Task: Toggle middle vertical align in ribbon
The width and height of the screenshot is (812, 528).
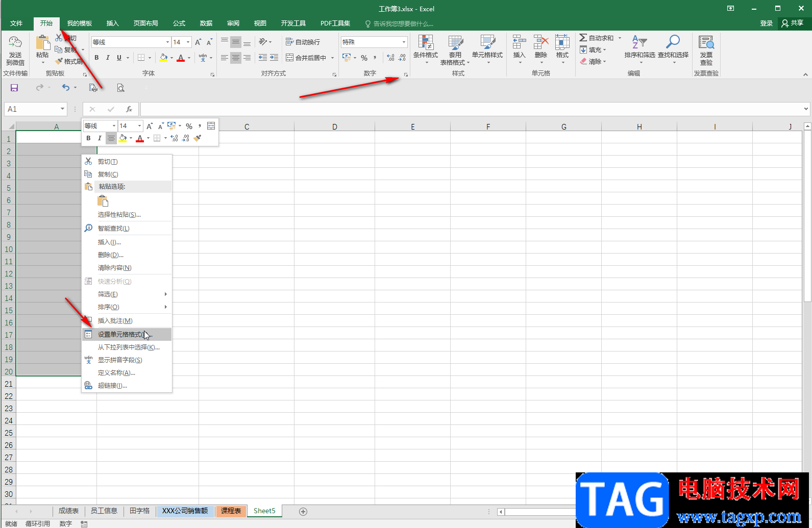Action: tap(236, 42)
